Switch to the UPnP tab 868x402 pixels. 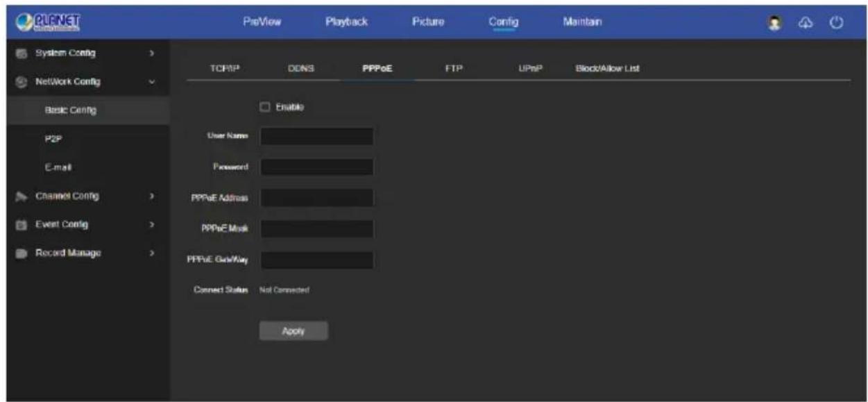[x=529, y=69]
